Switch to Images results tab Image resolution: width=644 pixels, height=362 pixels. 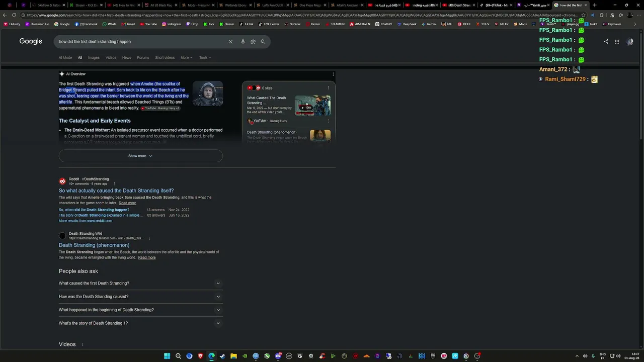click(94, 57)
